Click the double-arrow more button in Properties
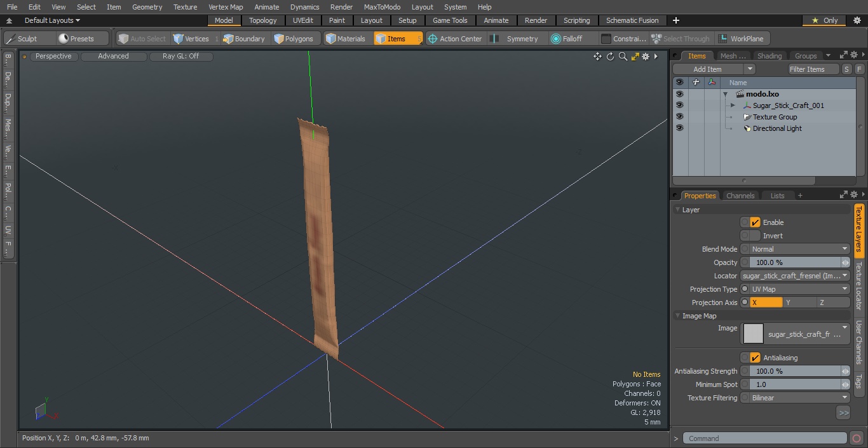Viewport: 868px width, 448px height. [843, 413]
